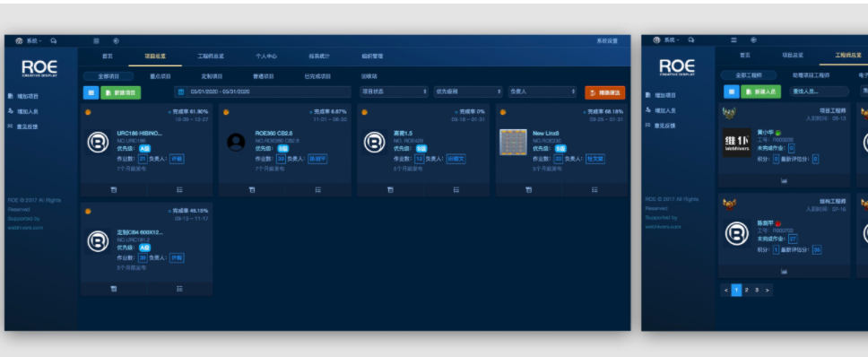This screenshot has width=868, height=357.
Task: Go to page 2 in right window pagination
Action: point(746,290)
